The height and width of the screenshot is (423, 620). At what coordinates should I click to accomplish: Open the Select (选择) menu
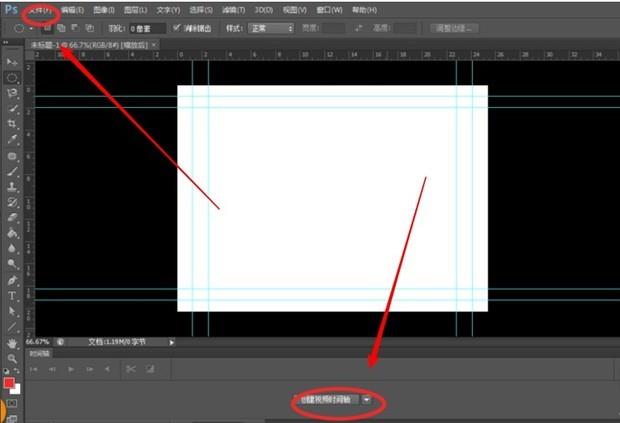click(201, 10)
